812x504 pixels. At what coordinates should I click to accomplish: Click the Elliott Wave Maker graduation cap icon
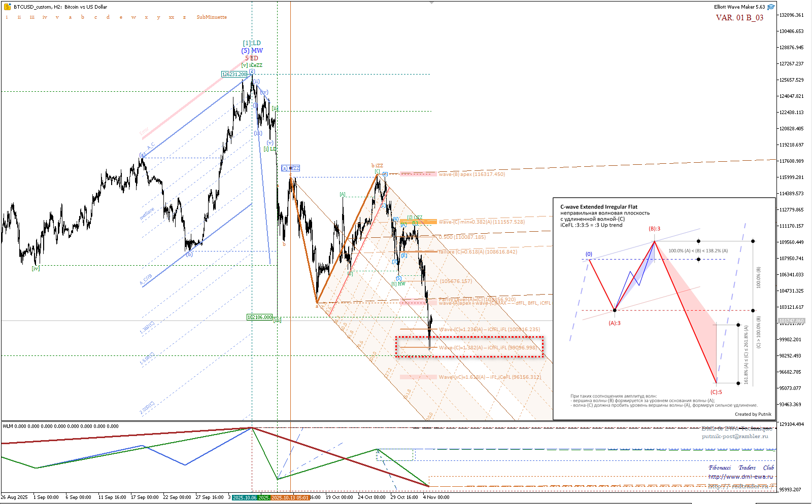[771, 7]
